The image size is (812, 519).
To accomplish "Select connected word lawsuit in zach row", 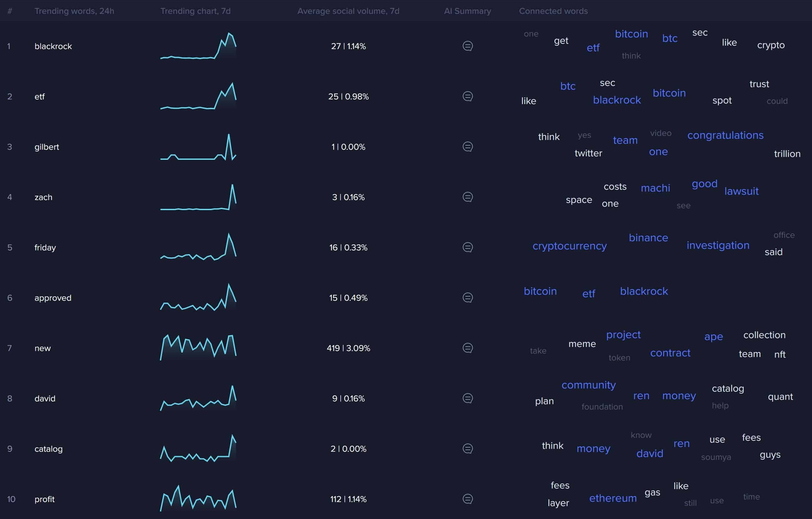I will (742, 191).
